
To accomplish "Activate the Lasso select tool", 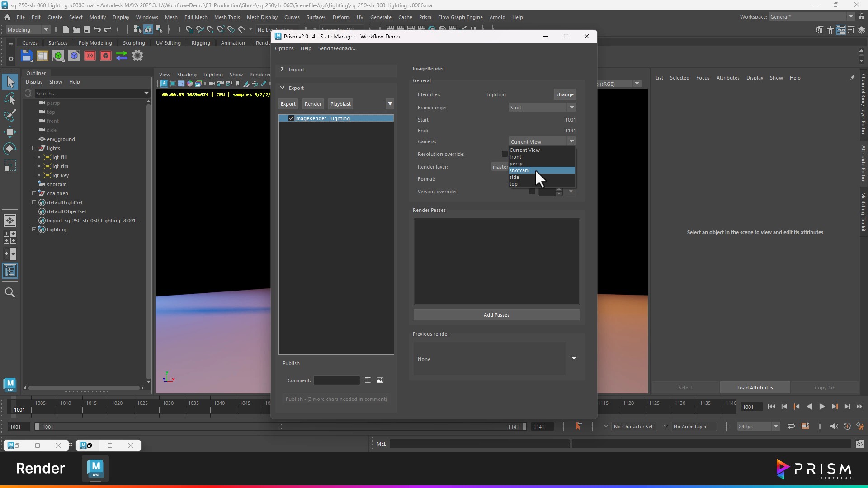I will pyautogui.click(x=10, y=99).
